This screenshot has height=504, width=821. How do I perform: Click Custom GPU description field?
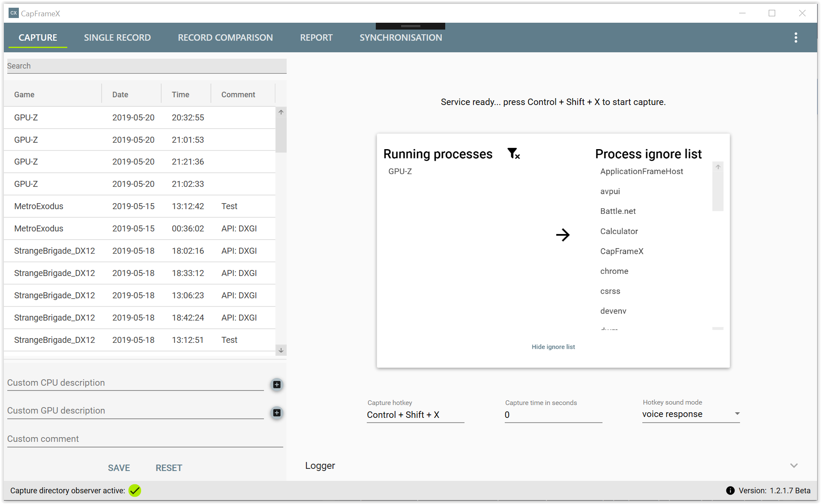click(135, 411)
